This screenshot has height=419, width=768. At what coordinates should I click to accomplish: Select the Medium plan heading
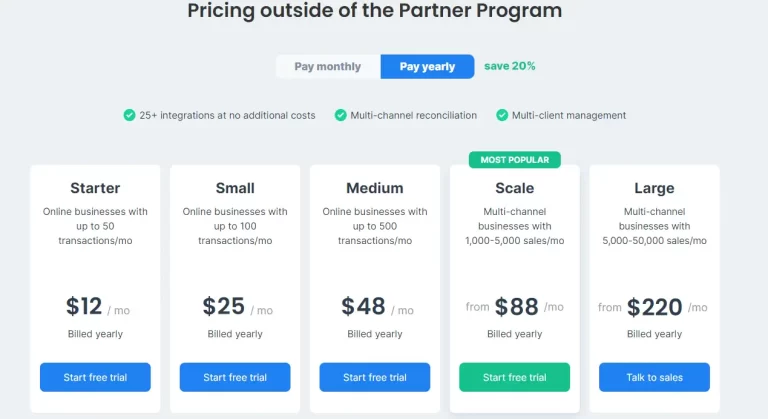coord(375,188)
